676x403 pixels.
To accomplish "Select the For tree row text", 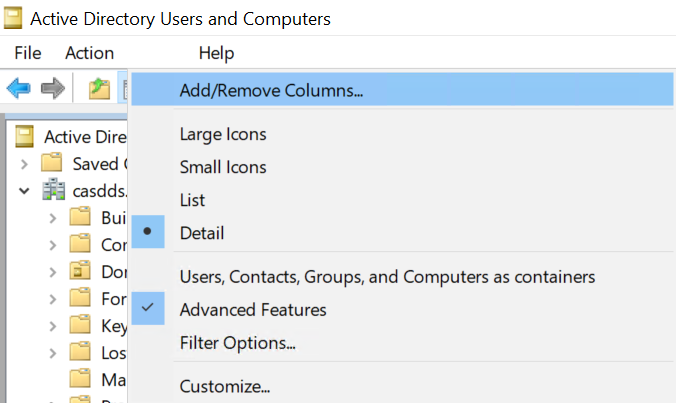I will (114, 299).
